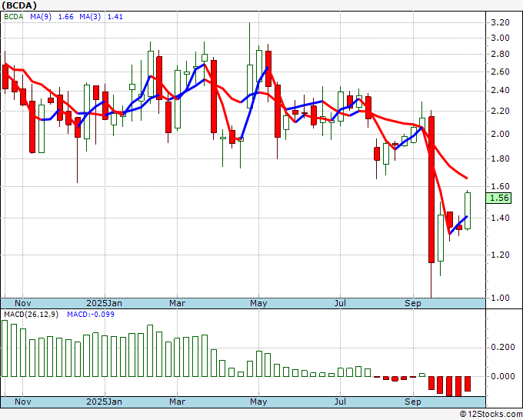Select May on the price chart date axis
Image resolution: width=523 pixels, height=420 pixels.
pos(258,303)
